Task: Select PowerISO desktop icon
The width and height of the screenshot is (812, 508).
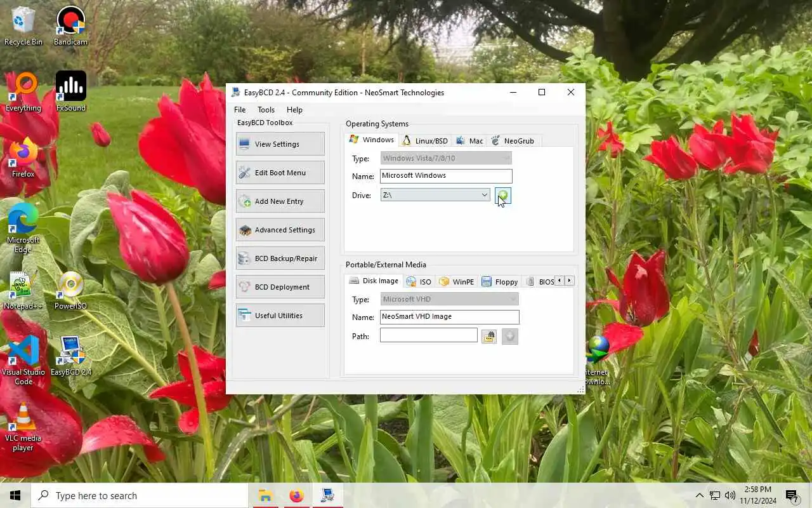Action: [x=71, y=291]
